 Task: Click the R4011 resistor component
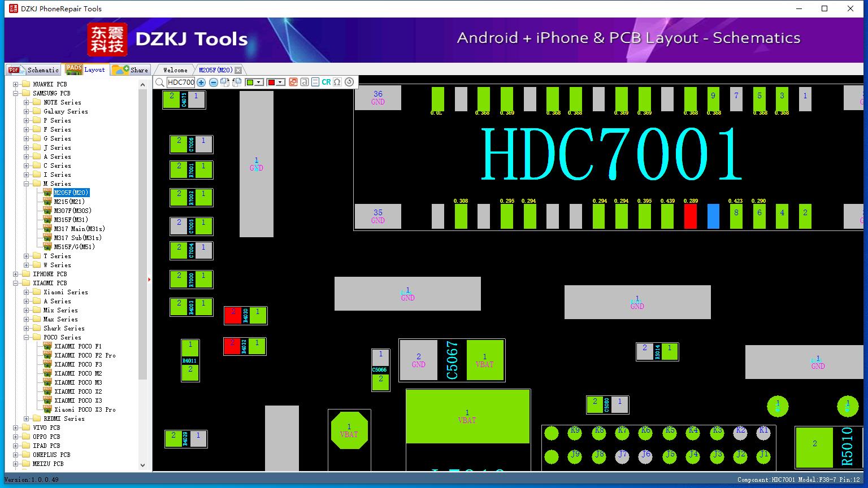point(190,360)
